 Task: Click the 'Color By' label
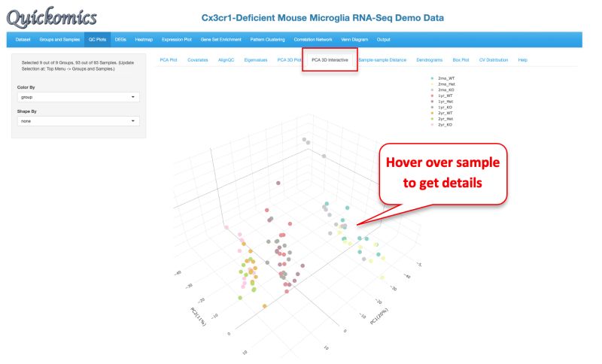point(26,87)
